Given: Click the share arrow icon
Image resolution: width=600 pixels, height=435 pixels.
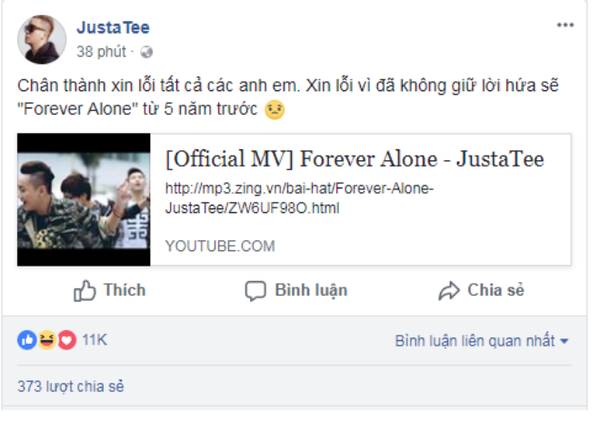Looking at the screenshot, I should pyautogui.click(x=449, y=291).
